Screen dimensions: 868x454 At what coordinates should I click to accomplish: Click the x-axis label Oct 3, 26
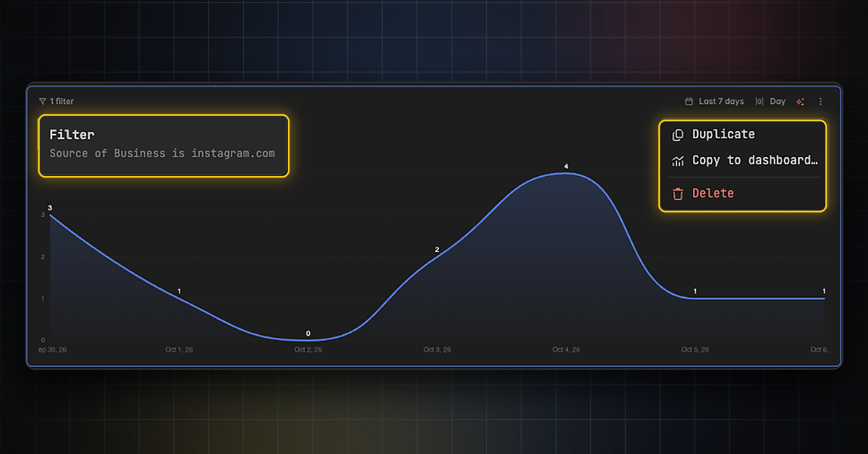[437, 350]
